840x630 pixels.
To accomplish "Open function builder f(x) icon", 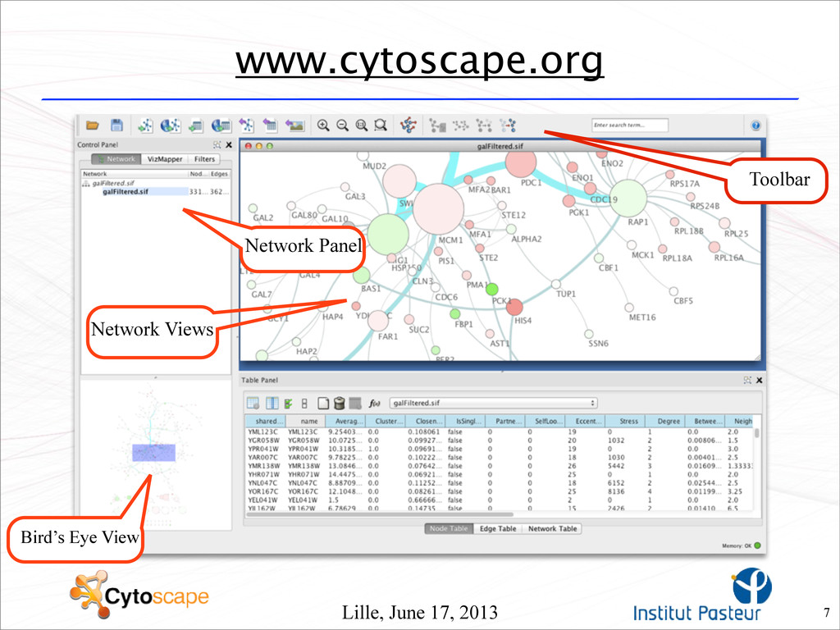I will (374, 404).
